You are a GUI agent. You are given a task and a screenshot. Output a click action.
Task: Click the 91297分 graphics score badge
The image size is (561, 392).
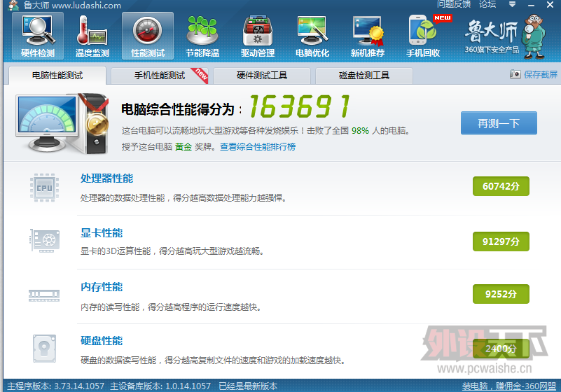(x=501, y=241)
